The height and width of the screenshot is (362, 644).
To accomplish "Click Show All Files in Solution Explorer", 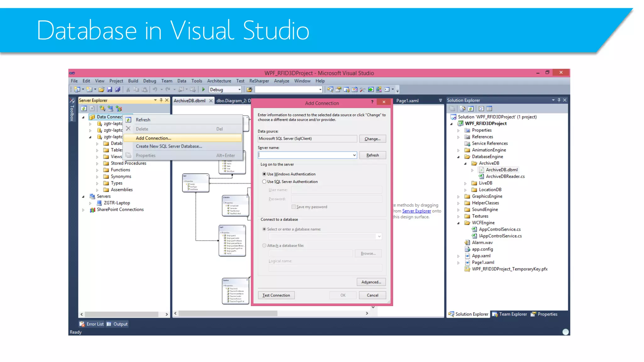I will pos(462,109).
